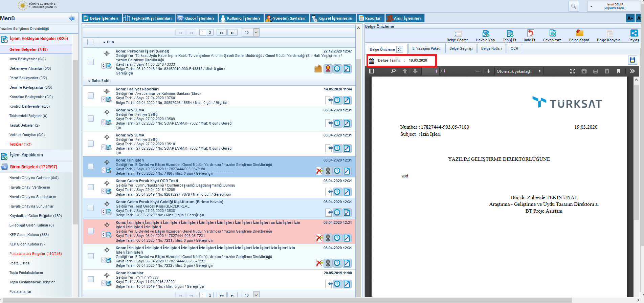Click the Tebliğ Et icon
This screenshot has height=303, width=644.
point(509,34)
